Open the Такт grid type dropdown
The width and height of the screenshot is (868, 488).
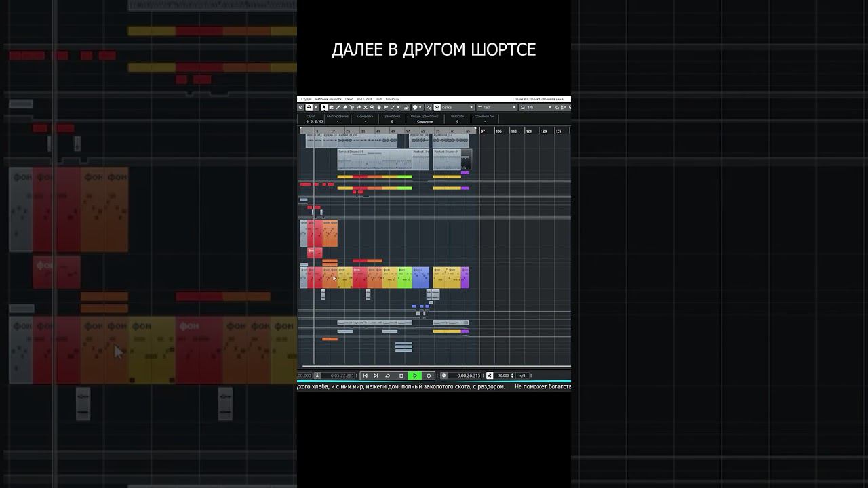tap(497, 107)
